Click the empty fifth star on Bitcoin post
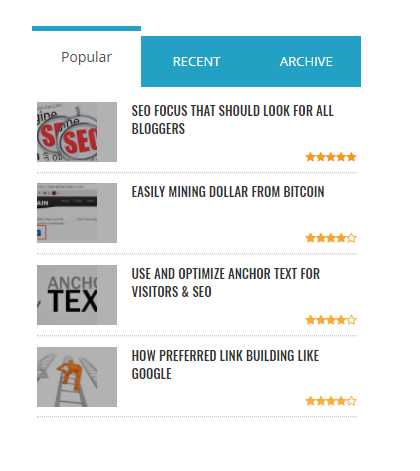 [352, 238]
